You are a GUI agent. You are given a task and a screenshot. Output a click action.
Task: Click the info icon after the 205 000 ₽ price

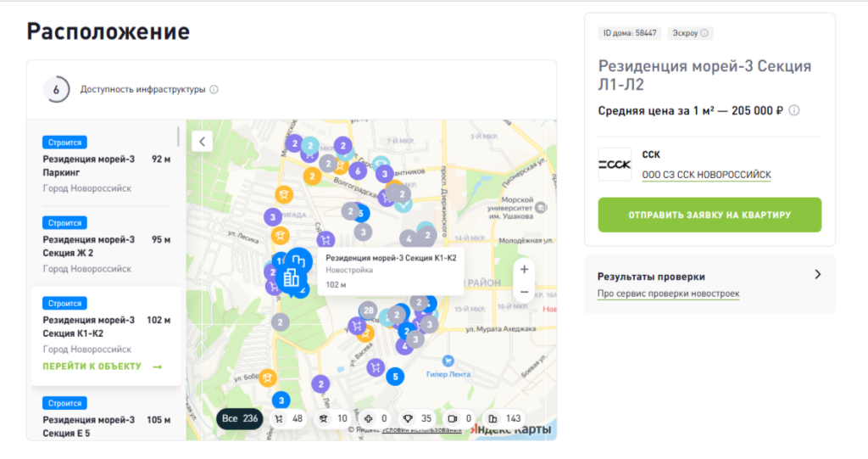tap(793, 110)
